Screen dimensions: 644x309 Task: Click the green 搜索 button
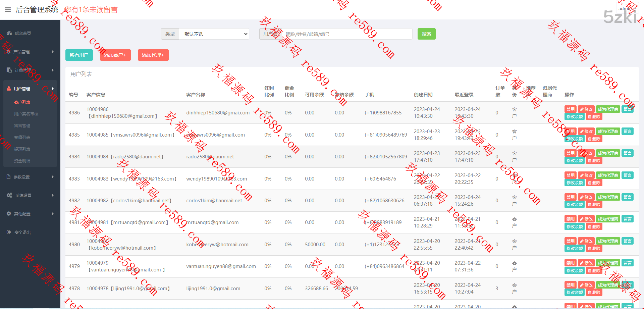coord(426,34)
